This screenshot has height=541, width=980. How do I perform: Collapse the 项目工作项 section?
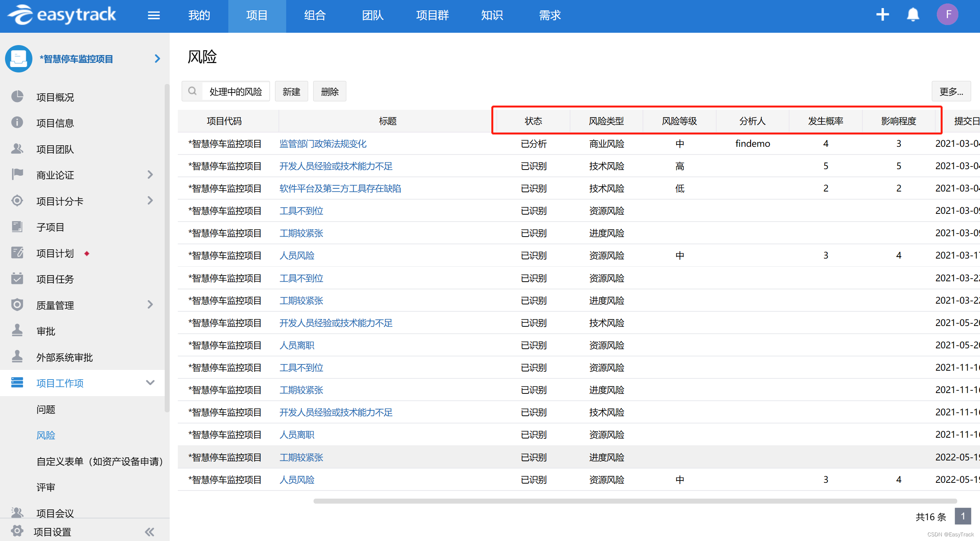150,383
